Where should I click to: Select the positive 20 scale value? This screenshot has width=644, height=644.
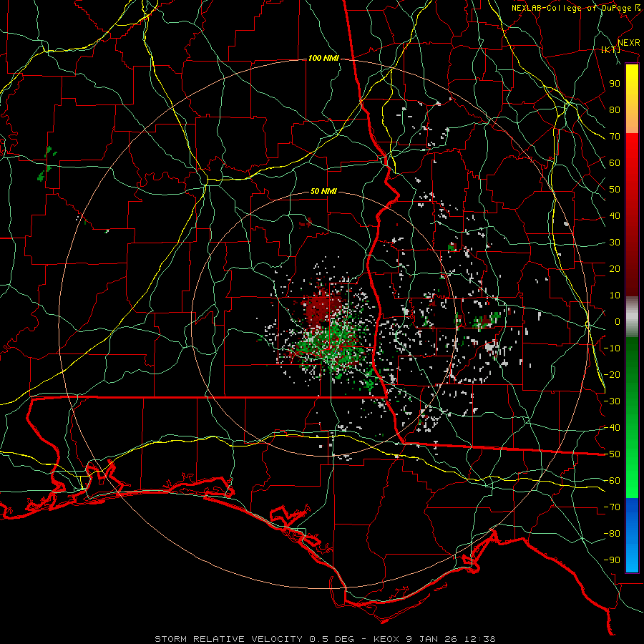pos(615,268)
